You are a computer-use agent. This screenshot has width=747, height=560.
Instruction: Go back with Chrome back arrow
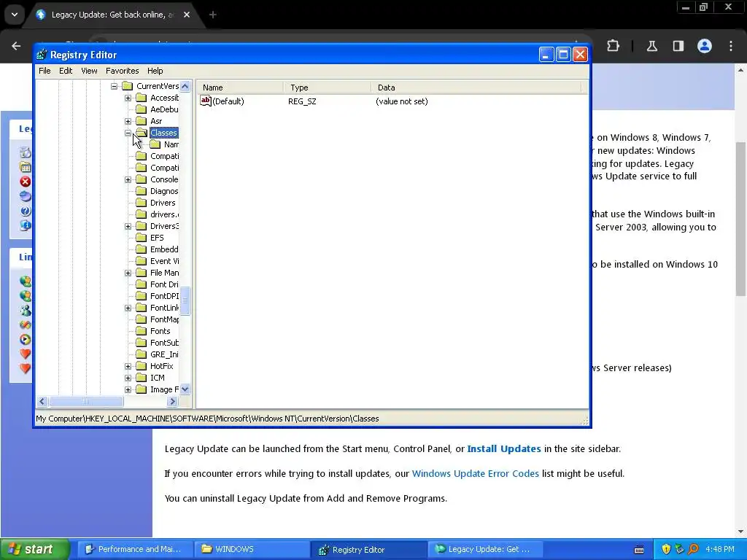[x=16, y=46]
